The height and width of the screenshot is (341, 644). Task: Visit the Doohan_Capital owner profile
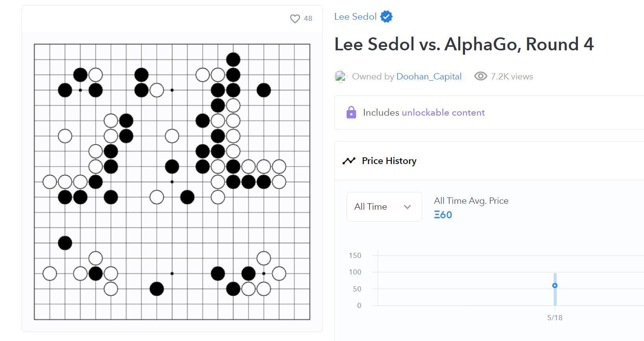(x=429, y=76)
